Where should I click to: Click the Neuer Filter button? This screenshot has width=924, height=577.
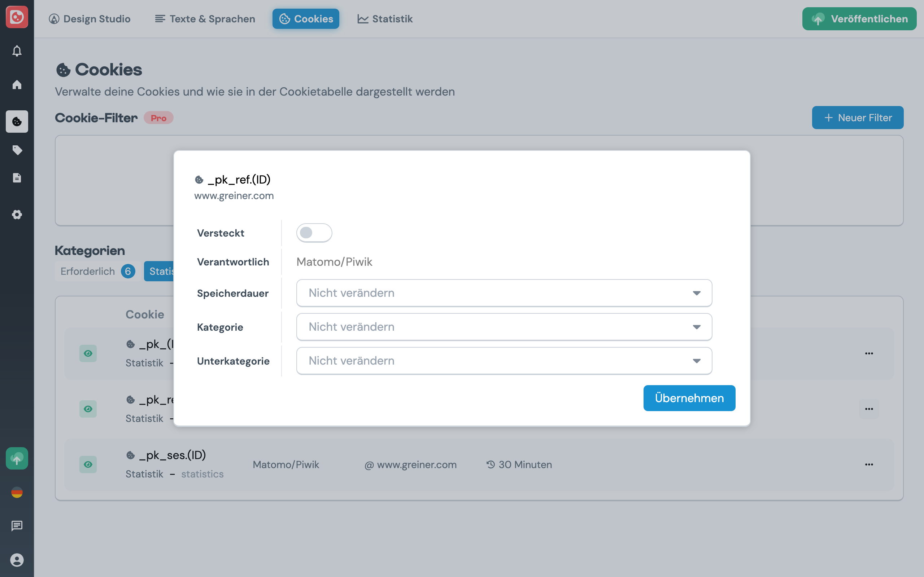(x=858, y=118)
